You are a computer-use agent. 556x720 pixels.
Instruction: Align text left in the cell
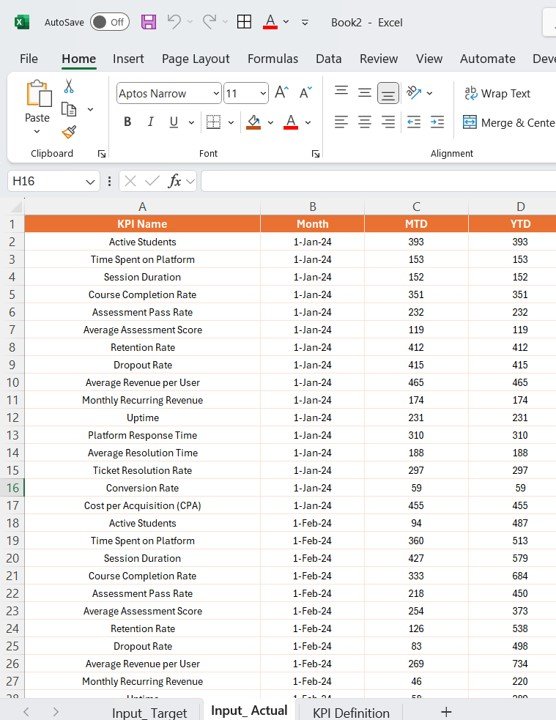341,122
